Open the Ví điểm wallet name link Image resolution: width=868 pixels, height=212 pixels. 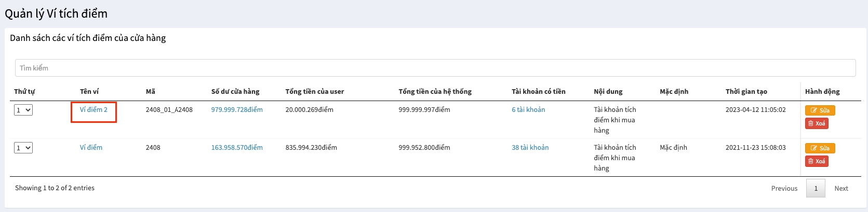click(91, 148)
